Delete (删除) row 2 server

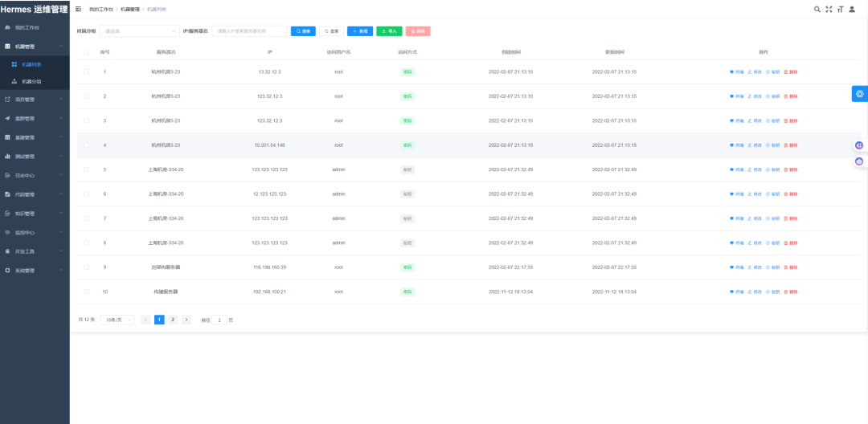[x=791, y=96]
